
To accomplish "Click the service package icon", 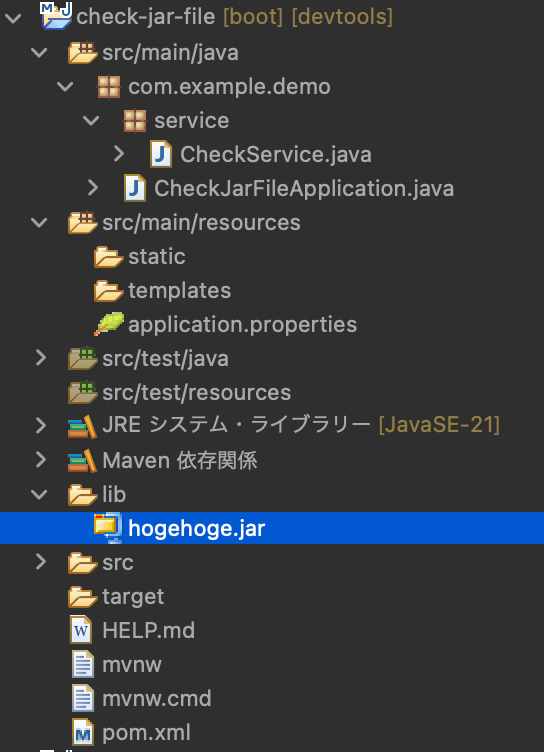I will pos(135,121).
